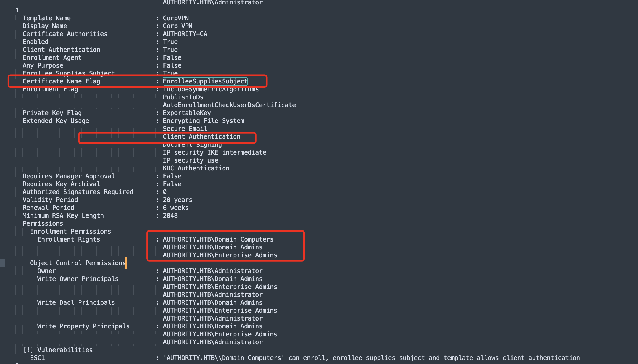Image resolution: width=638 pixels, height=364 pixels.
Task: Click the AUTHORITY-CA certificate authority value
Action: (185, 34)
